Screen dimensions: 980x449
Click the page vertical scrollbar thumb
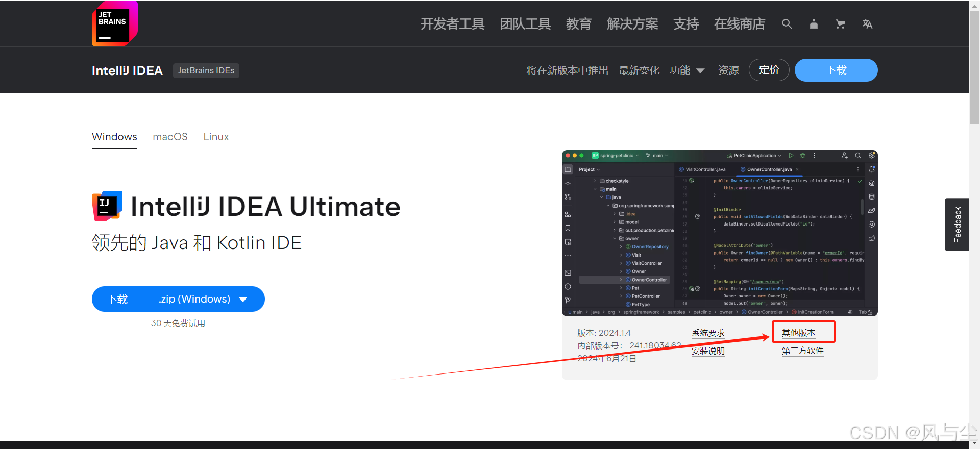974,68
